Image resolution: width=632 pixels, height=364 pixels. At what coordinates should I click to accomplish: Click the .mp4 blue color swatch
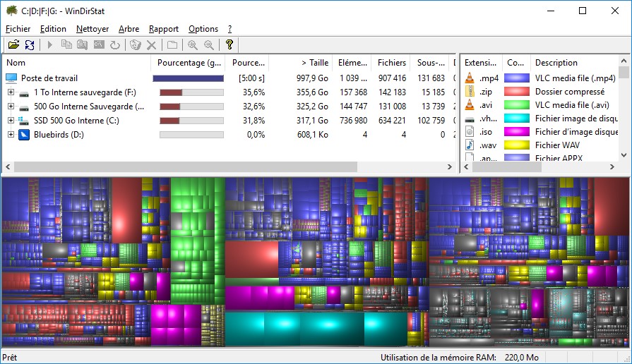(x=516, y=78)
